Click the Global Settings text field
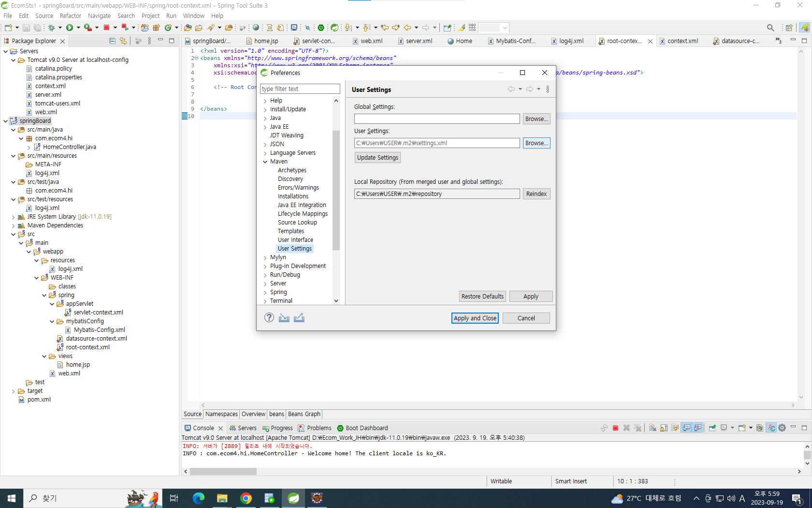This screenshot has width=812, height=508. pyautogui.click(x=437, y=119)
